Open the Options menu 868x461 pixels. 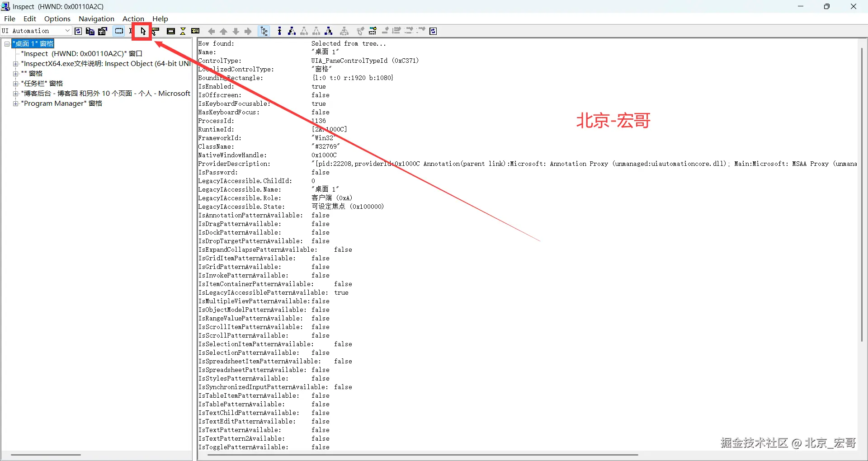pos(57,19)
